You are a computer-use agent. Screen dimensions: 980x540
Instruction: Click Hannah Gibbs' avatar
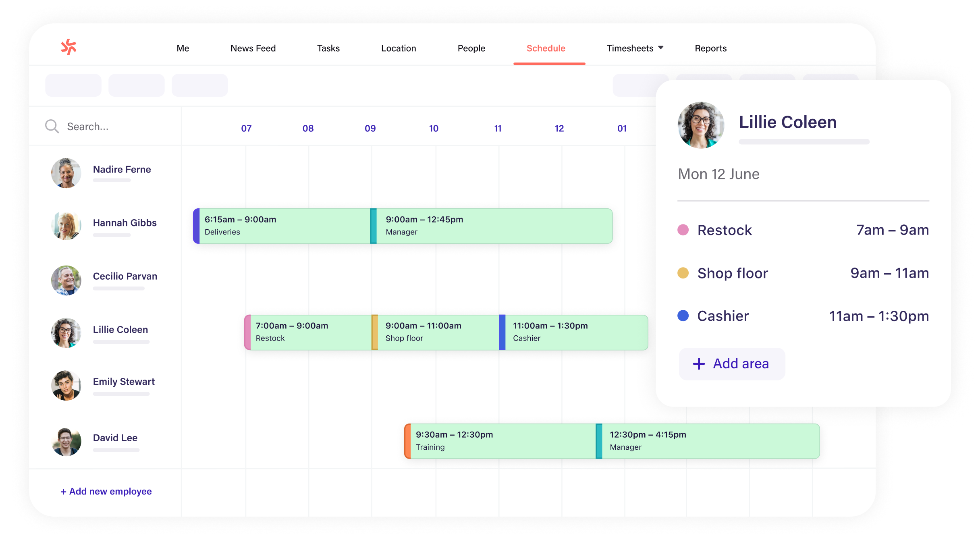click(66, 226)
